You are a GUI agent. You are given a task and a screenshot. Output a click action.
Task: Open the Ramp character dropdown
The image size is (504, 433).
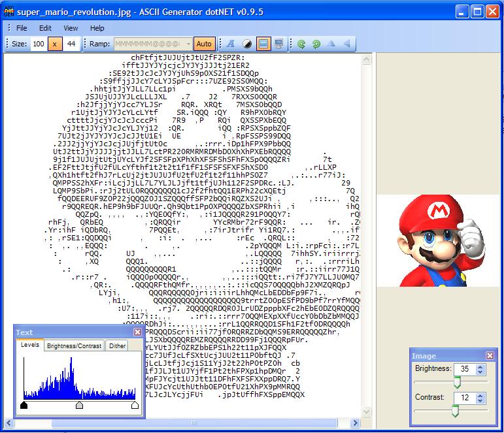188,44
